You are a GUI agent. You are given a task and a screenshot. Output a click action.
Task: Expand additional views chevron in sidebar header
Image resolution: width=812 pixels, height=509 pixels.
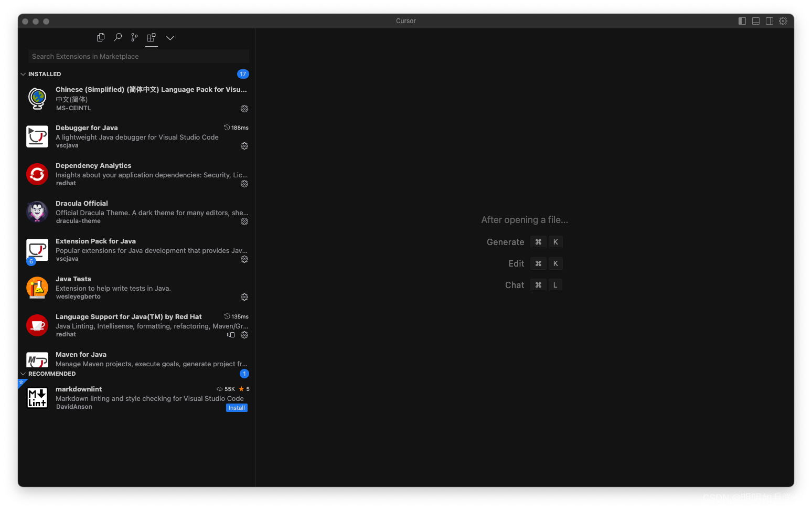tap(170, 38)
